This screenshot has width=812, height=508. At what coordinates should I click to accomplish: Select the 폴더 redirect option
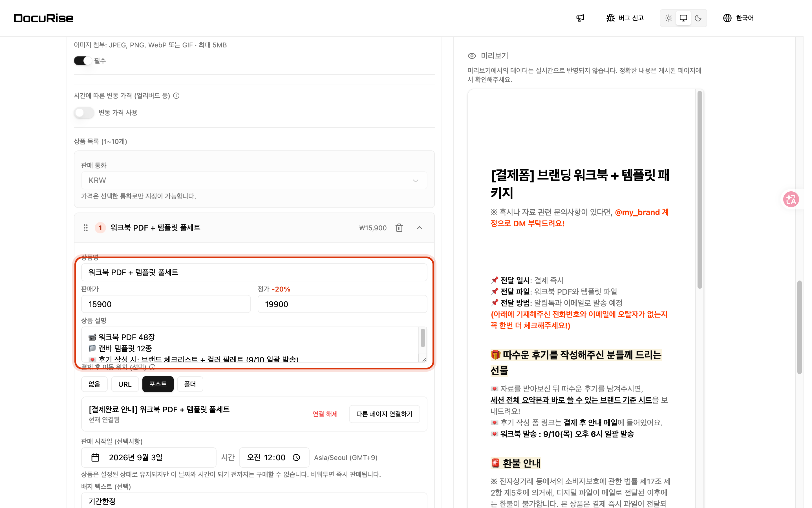pos(190,384)
